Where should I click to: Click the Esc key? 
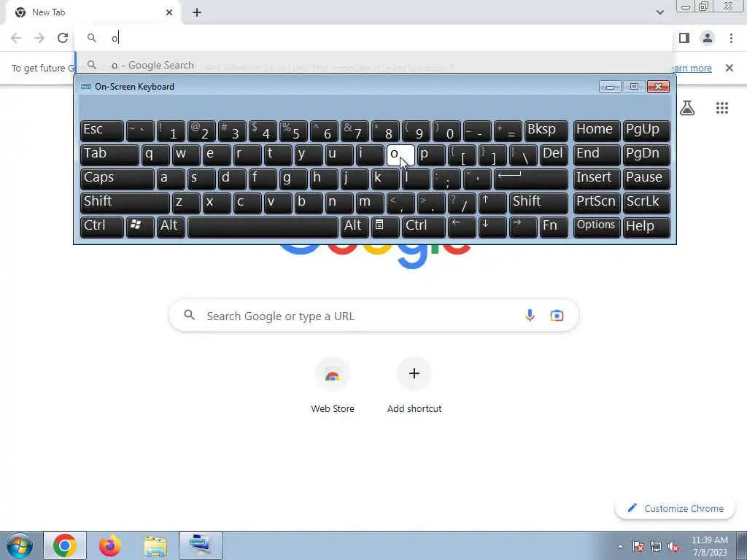[102, 131]
